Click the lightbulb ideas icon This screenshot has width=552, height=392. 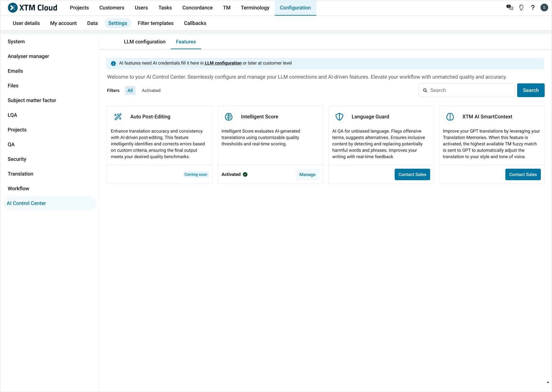click(x=521, y=7)
